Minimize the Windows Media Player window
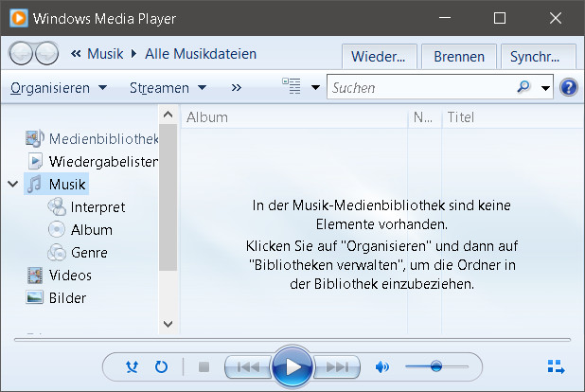The image size is (585, 392). coord(444,18)
